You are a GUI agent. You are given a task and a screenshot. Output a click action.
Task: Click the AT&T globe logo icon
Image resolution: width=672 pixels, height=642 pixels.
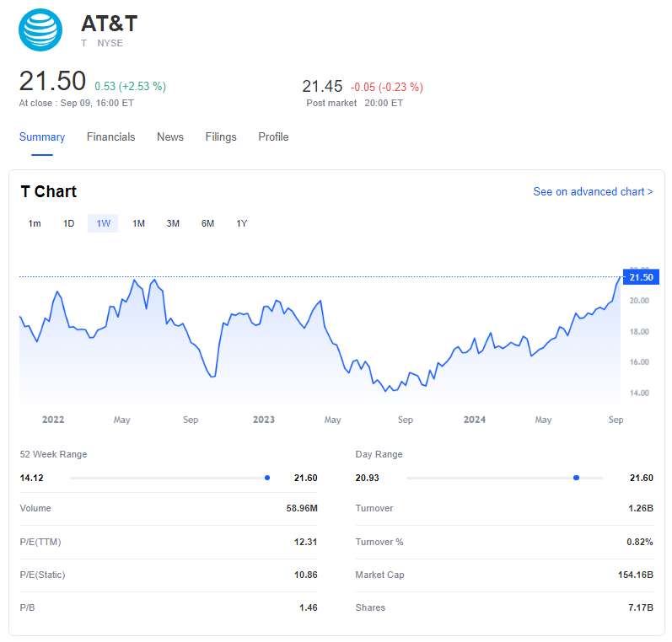coord(40,29)
